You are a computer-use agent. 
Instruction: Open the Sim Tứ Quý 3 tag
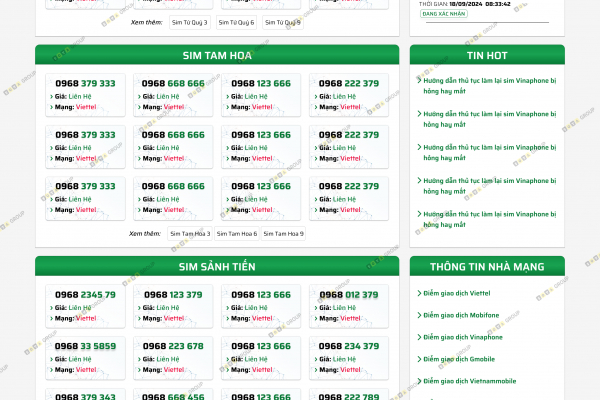pos(189,23)
